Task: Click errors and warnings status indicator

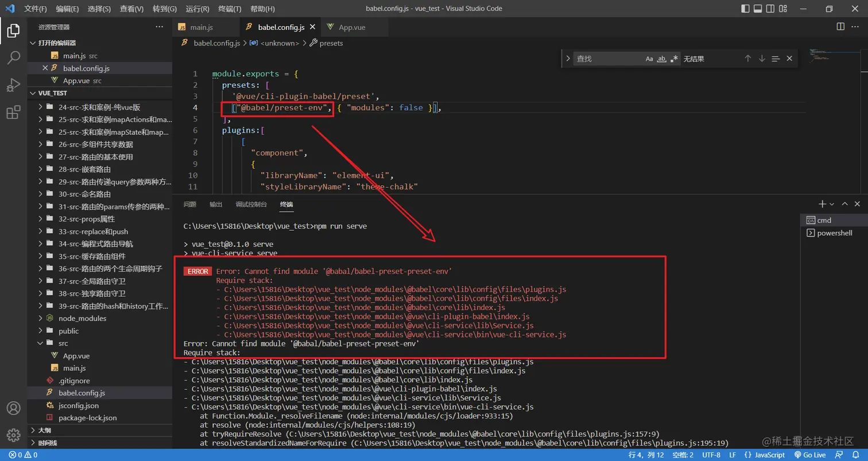Action: [23, 455]
